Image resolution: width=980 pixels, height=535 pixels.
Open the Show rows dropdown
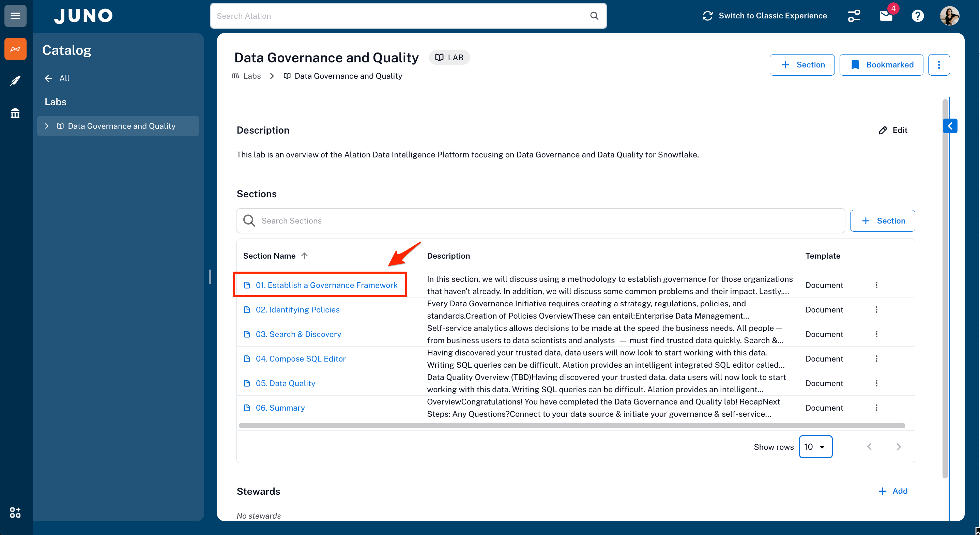tap(815, 447)
